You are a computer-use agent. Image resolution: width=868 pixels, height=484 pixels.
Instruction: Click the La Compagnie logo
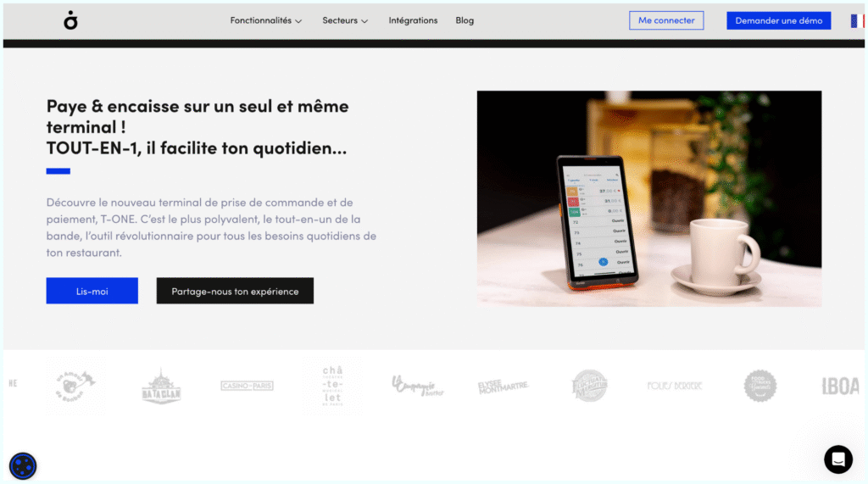click(x=417, y=386)
